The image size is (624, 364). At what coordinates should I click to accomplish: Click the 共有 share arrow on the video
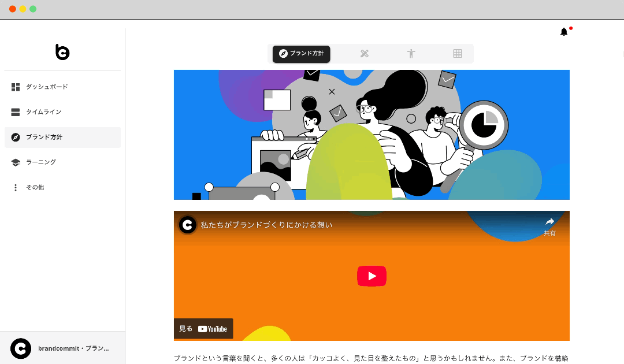click(x=549, y=225)
